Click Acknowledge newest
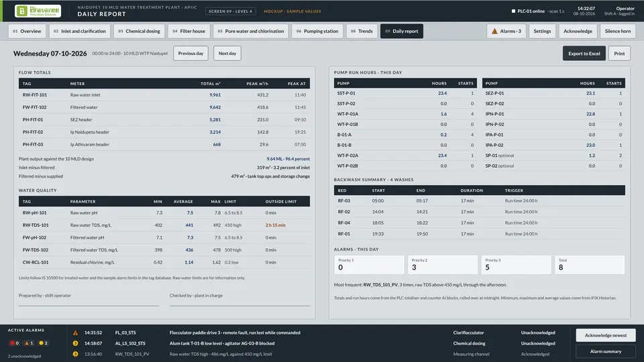 coord(606,335)
